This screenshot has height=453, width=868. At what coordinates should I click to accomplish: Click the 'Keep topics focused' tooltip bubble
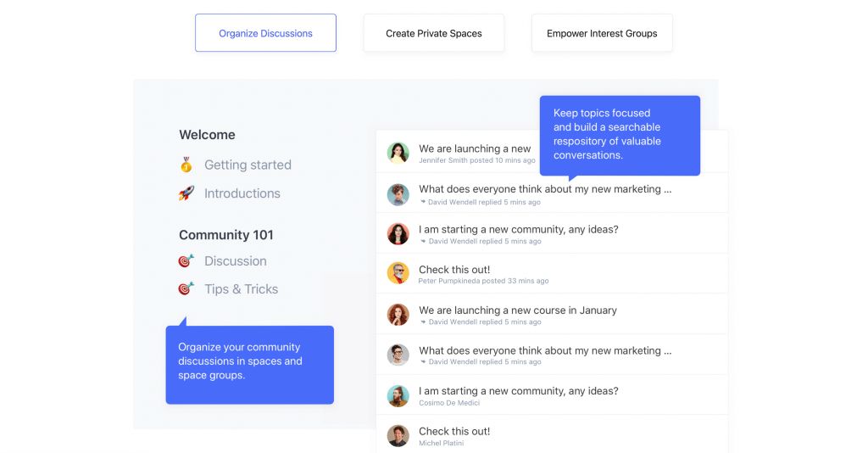[620, 136]
